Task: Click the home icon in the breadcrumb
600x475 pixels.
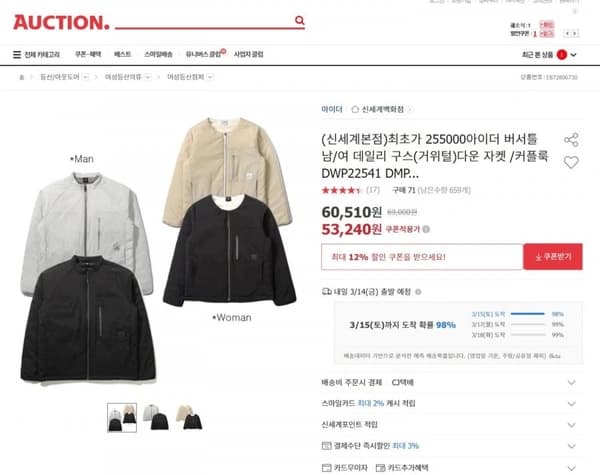Action: [22, 77]
